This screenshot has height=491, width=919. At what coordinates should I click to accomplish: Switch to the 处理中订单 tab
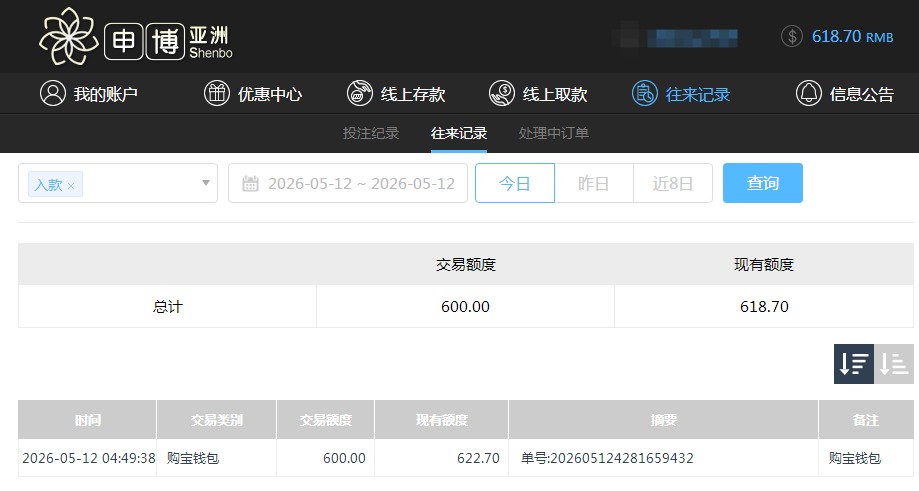pos(554,133)
